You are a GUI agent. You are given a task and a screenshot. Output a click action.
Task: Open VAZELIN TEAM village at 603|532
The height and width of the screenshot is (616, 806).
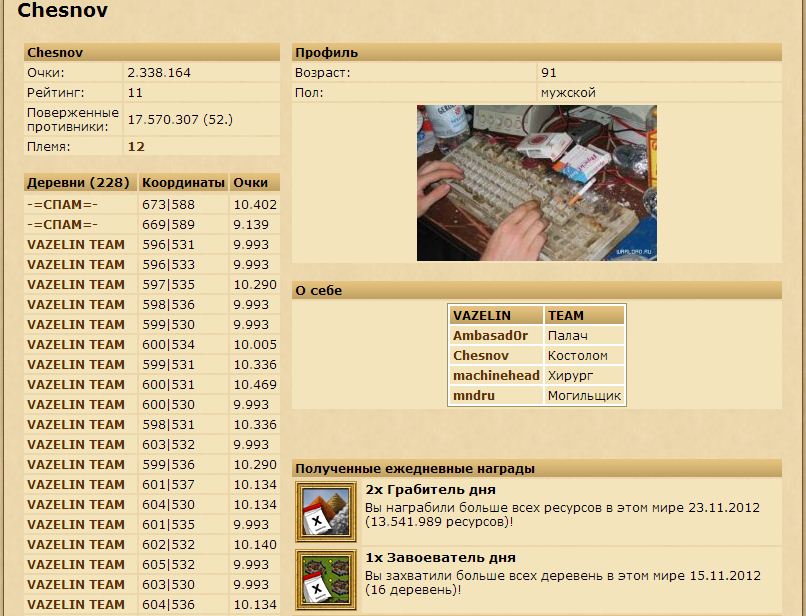pos(76,445)
